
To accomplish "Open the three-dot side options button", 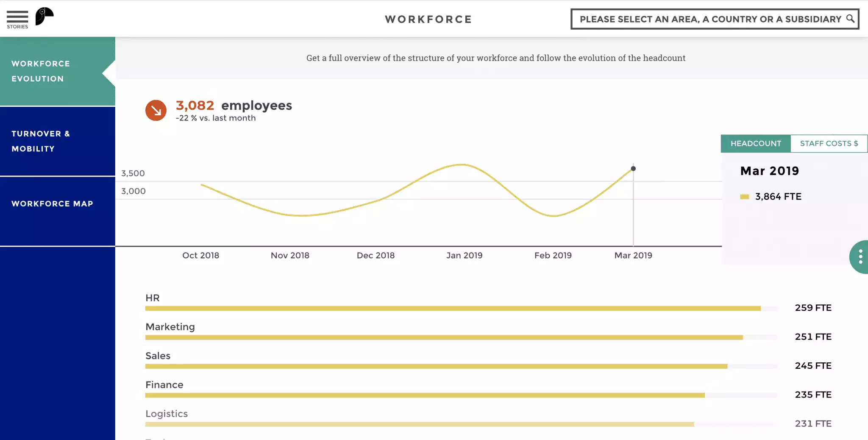I will click(860, 257).
